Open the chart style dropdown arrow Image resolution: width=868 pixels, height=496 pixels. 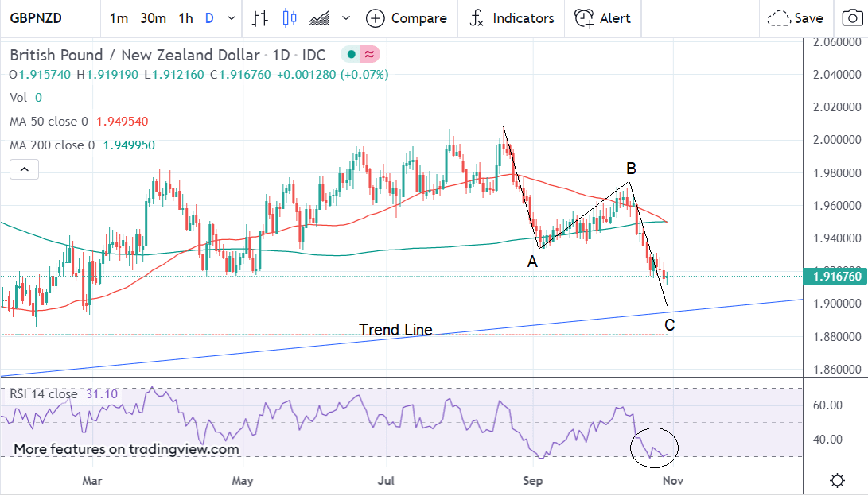pos(345,18)
